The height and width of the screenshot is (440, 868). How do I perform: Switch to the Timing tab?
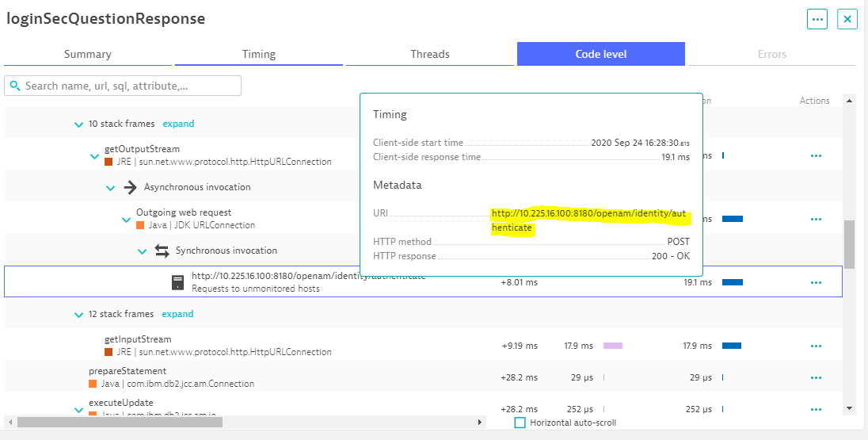point(259,54)
